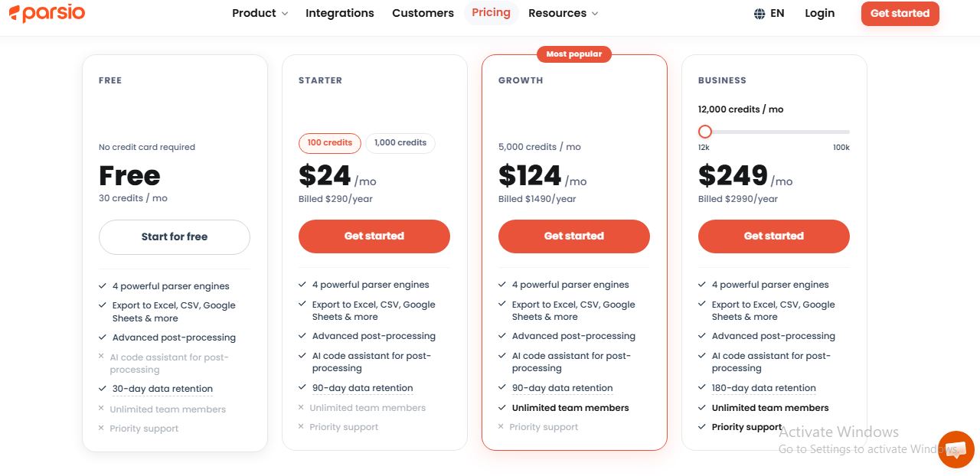The width and height of the screenshot is (980, 476).
Task: Go to the Integrations page
Action: pyautogui.click(x=340, y=13)
